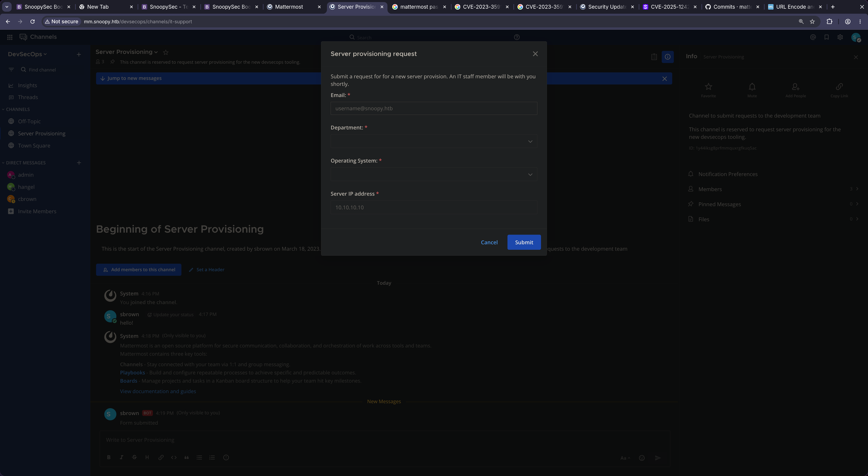Screen dimensions: 868x476
Task: Click Invite Members in the sidebar
Action: coord(37,212)
